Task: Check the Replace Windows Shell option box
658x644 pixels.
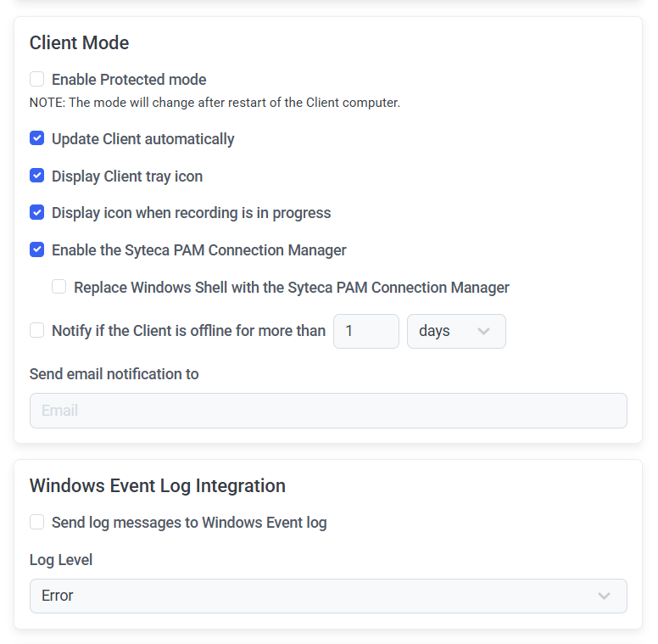Action: click(59, 287)
